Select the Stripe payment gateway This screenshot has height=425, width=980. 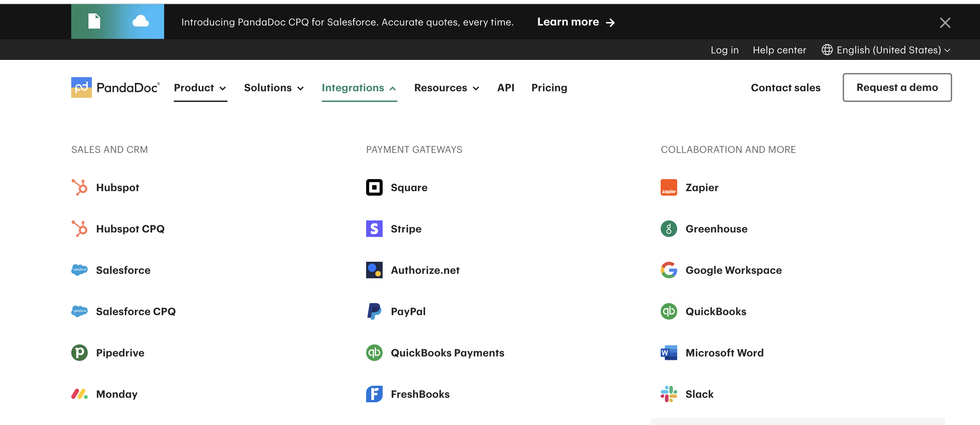406,229
